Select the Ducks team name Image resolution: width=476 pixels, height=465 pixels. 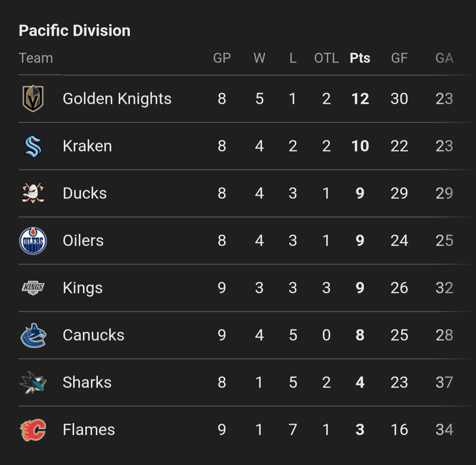coord(85,193)
